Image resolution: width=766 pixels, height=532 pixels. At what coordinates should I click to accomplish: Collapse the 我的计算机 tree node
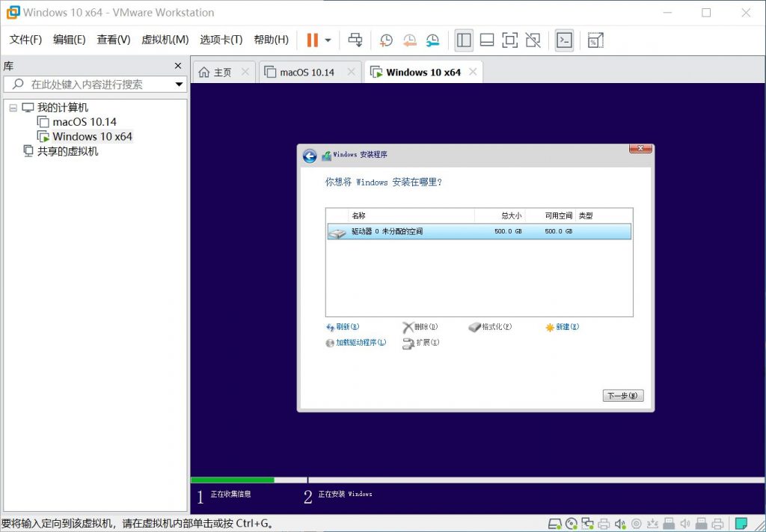pyautogui.click(x=13, y=108)
